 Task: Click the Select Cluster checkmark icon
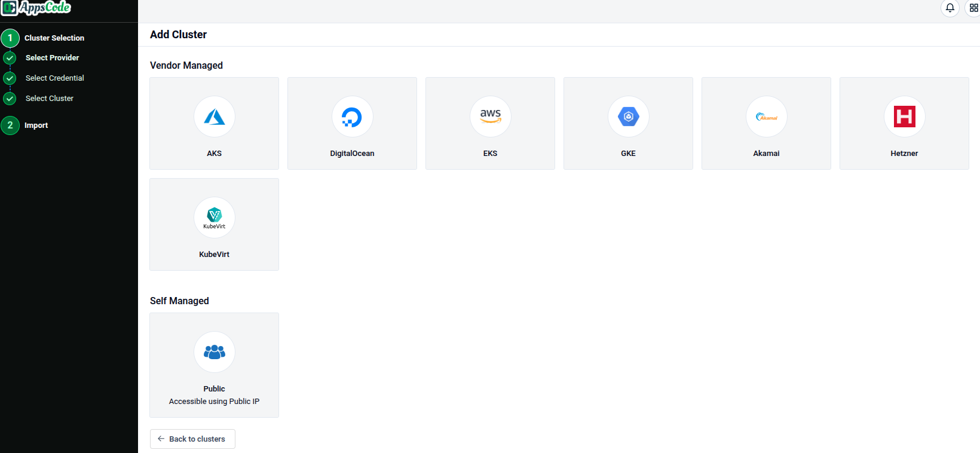(10, 99)
